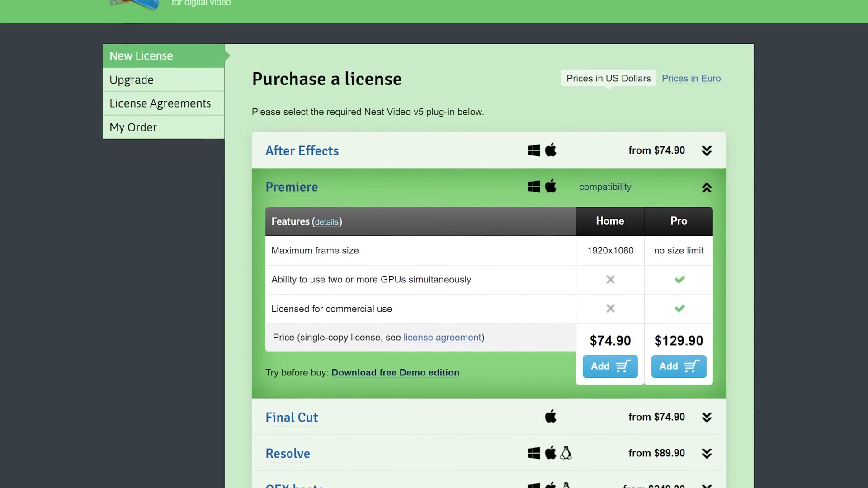Expand the Final Cut section chevron
Screen dimensions: 868x488
tap(707, 418)
